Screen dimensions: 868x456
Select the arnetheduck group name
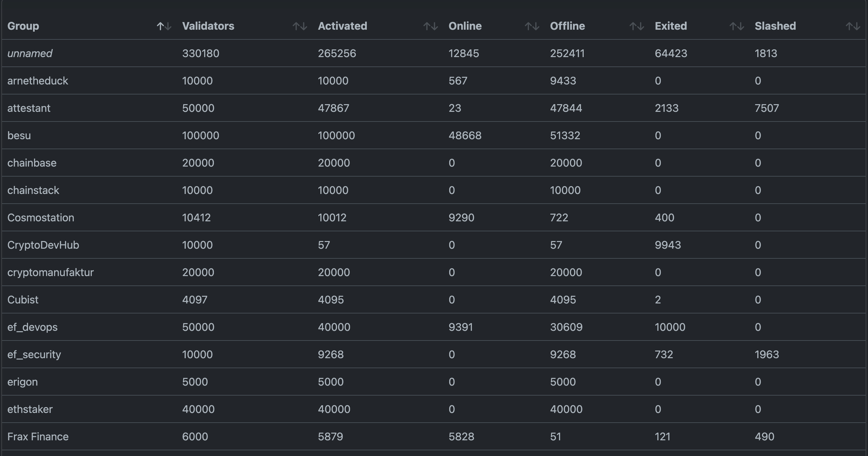38,81
